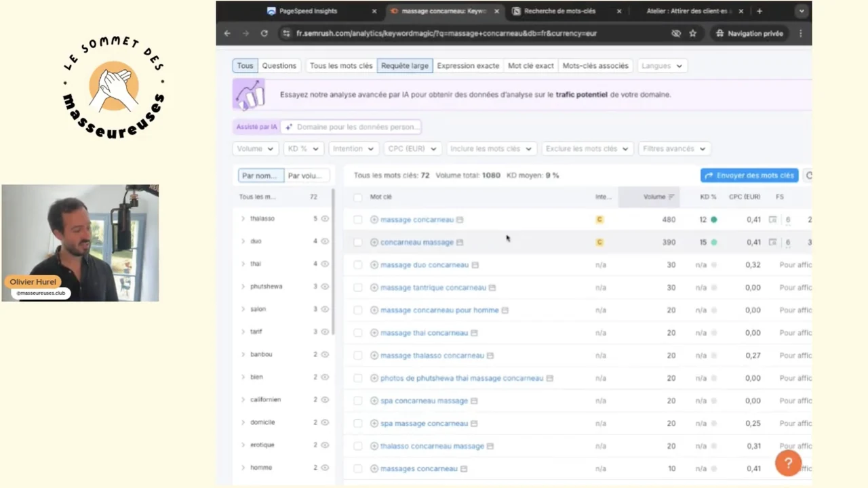Select Tous les mots clés match option
Screen dimensions: 868x488
tap(341, 66)
